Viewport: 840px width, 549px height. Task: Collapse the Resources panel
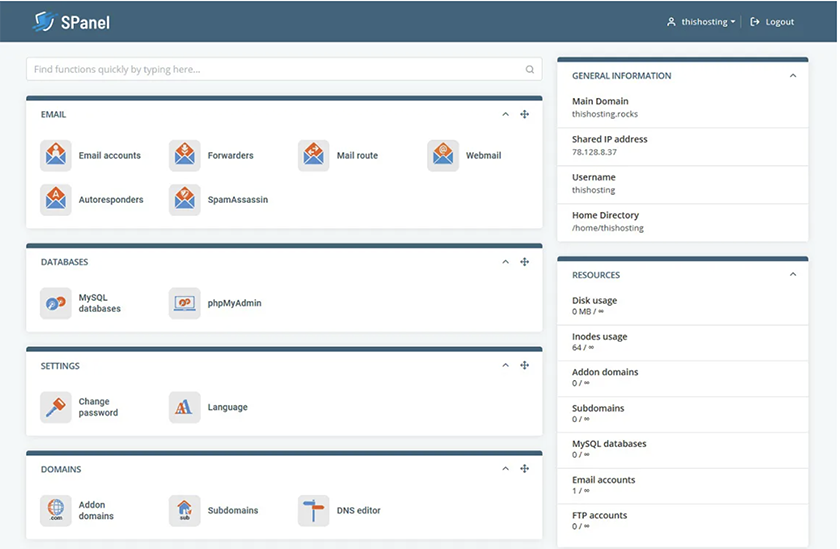point(793,274)
